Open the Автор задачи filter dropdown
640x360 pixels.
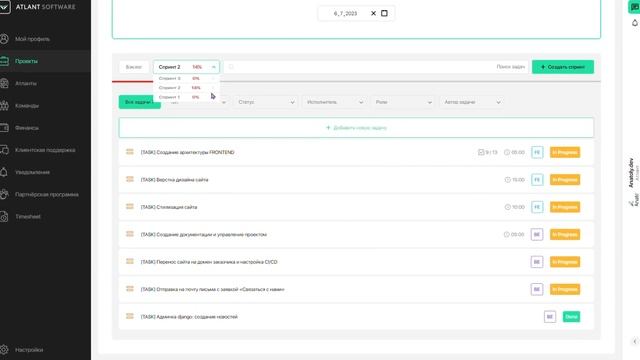tap(471, 102)
